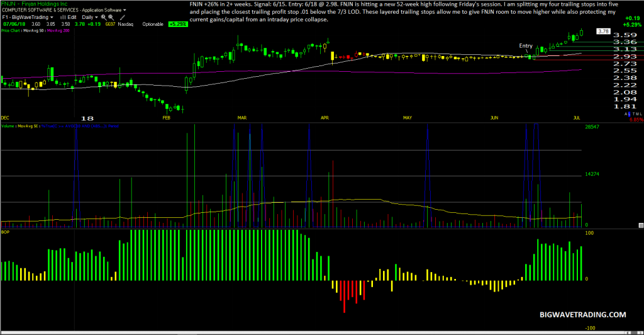This screenshot has height=335, width=644.
Task: Click the Optionable label
Action: coord(153,25)
